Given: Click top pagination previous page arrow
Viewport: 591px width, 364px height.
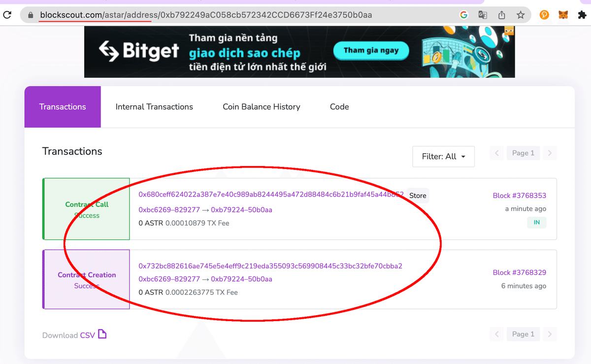Looking at the screenshot, I should coord(497,153).
